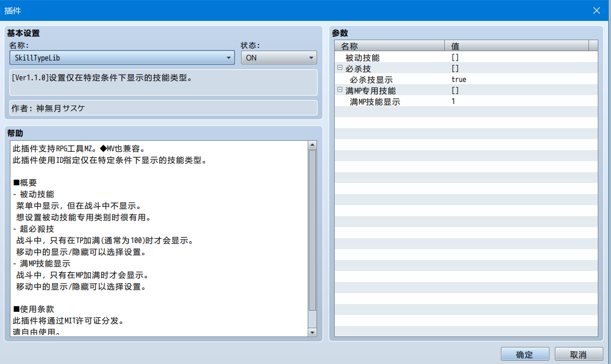Click the plugin description text box
Screen dimensions: 611x364
point(163,82)
